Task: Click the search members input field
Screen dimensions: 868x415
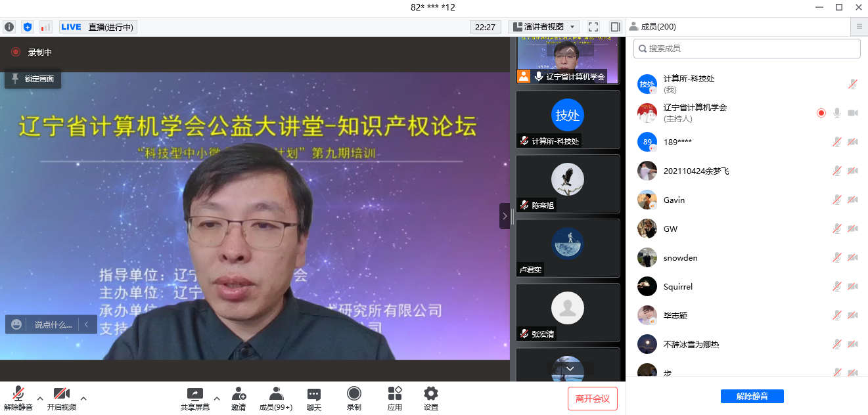Action: point(746,49)
